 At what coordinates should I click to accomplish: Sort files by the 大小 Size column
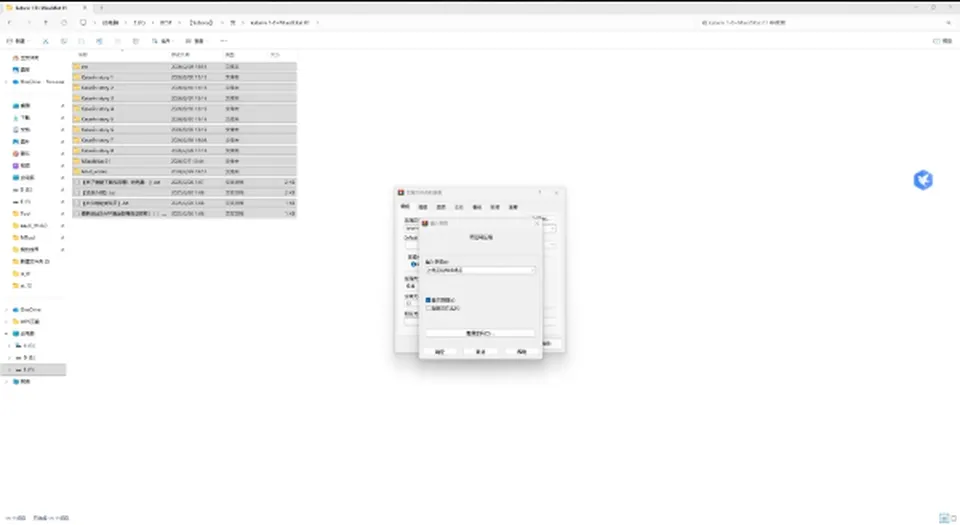click(275, 55)
